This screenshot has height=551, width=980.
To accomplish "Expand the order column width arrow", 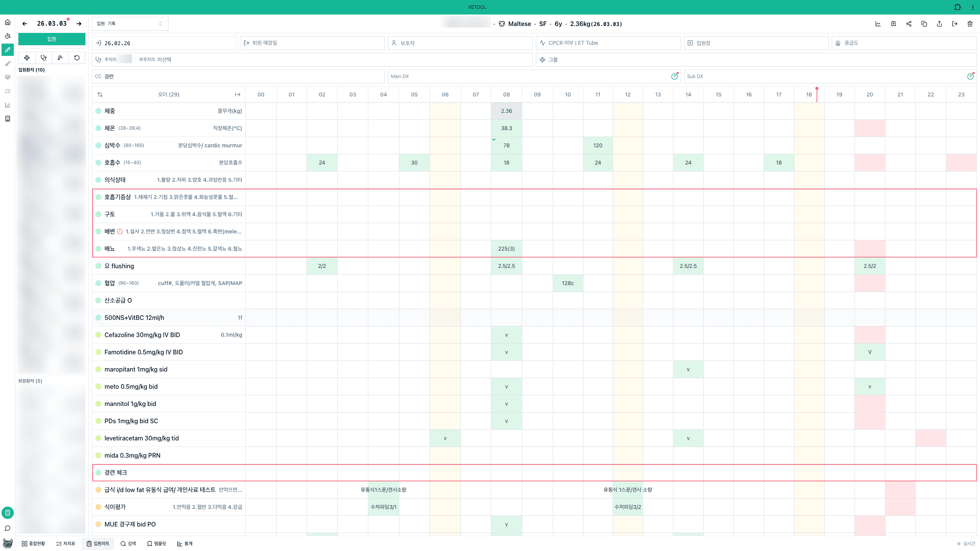I will click(x=237, y=95).
